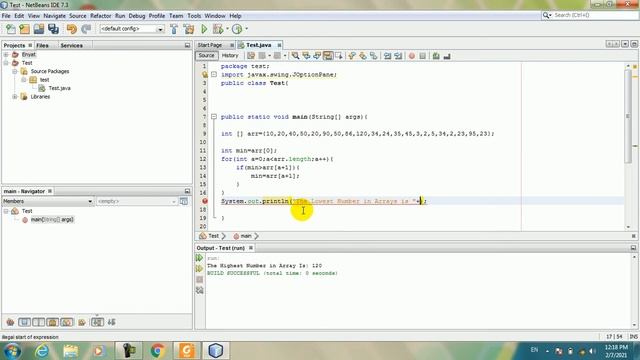Open Chrome from the Windows taskbar
The image size is (640, 360).
pyautogui.click(x=158, y=350)
